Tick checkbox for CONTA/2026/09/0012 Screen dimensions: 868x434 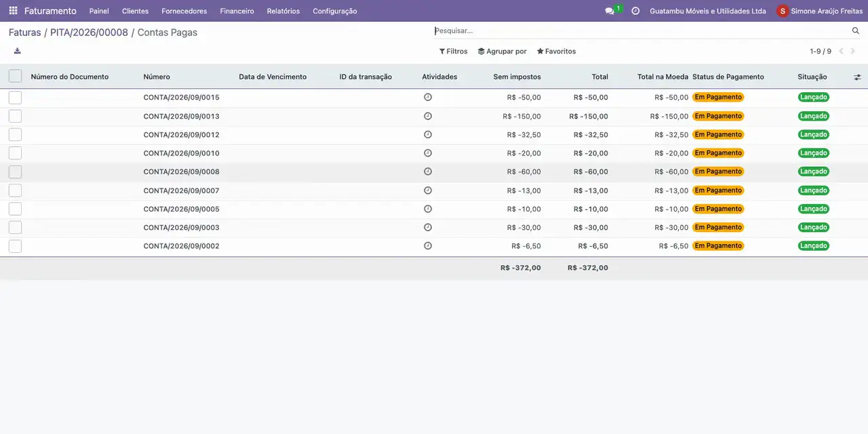[15, 134]
